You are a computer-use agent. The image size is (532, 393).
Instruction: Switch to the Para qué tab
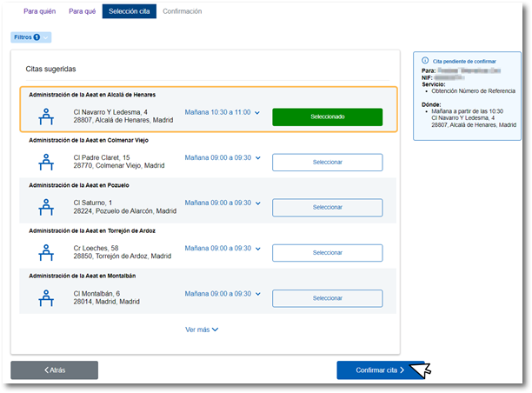83,11
